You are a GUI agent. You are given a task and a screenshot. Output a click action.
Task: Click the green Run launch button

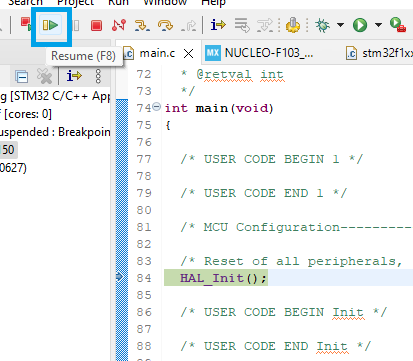[x=360, y=25]
